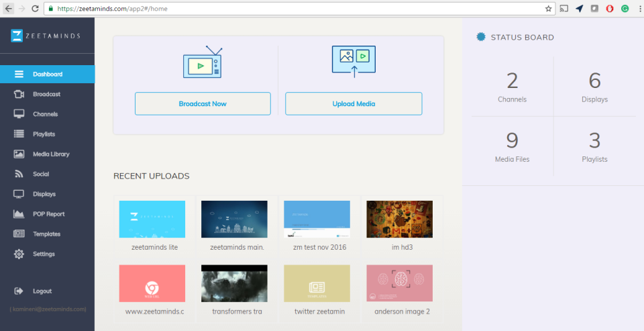Click the POP Report chart icon
Image resolution: width=644 pixels, height=331 pixels.
click(x=19, y=214)
